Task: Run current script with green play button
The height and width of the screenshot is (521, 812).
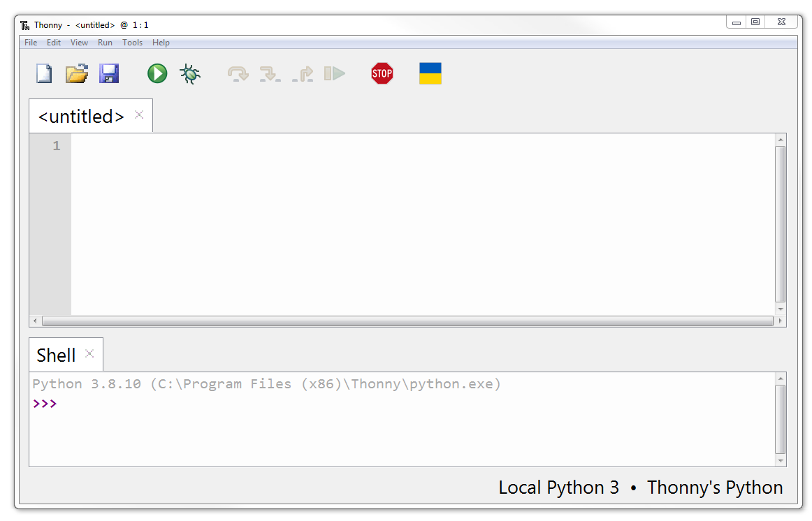Action: (157, 73)
